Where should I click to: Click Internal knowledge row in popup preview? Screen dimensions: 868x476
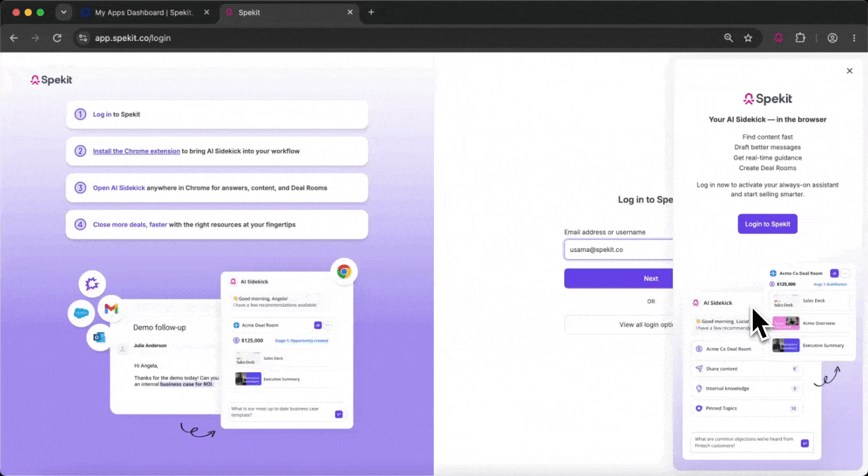point(746,389)
